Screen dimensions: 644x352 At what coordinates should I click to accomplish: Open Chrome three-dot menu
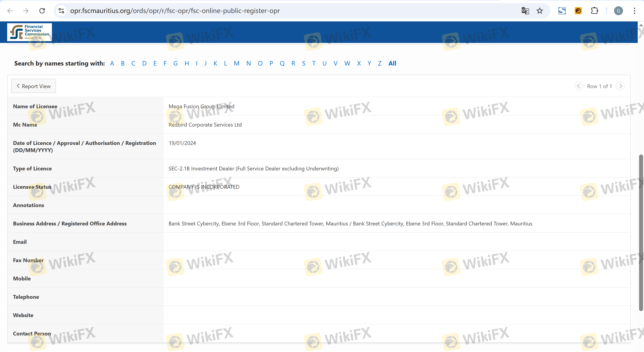[635, 11]
